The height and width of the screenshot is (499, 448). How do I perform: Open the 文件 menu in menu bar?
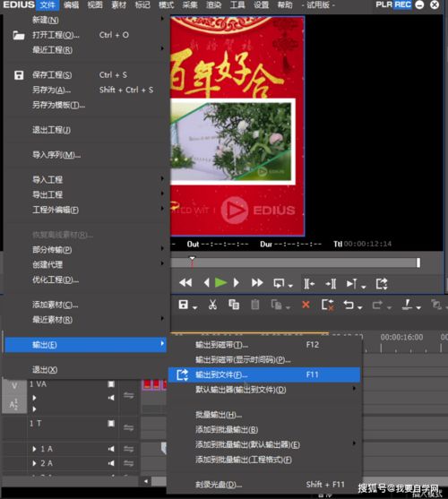point(47,4)
